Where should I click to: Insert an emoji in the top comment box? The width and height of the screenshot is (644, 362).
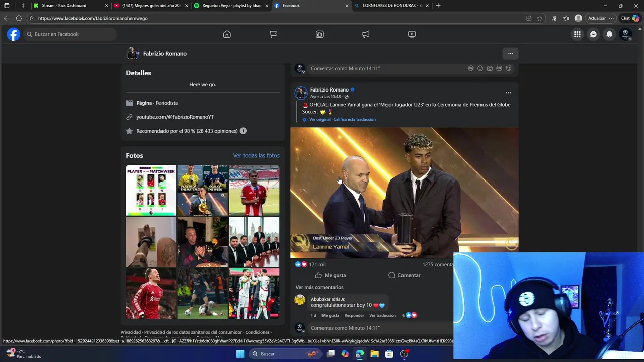[x=480, y=68]
